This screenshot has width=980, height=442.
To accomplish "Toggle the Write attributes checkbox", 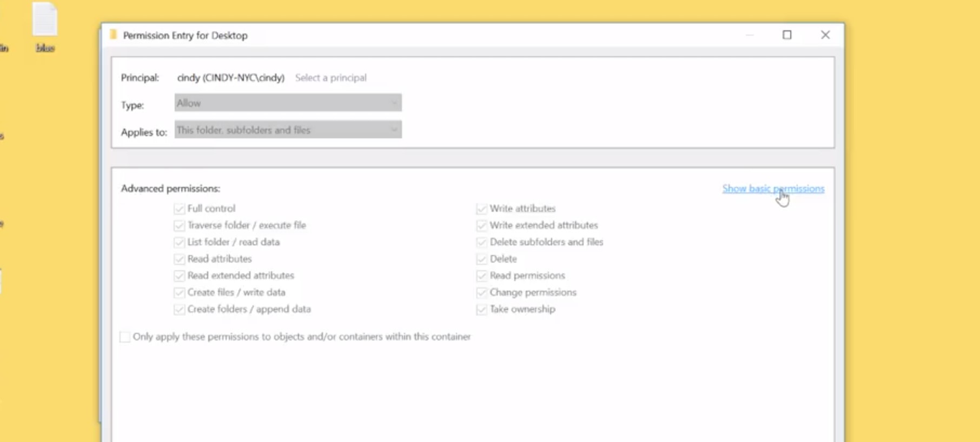I will click(x=481, y=209).
